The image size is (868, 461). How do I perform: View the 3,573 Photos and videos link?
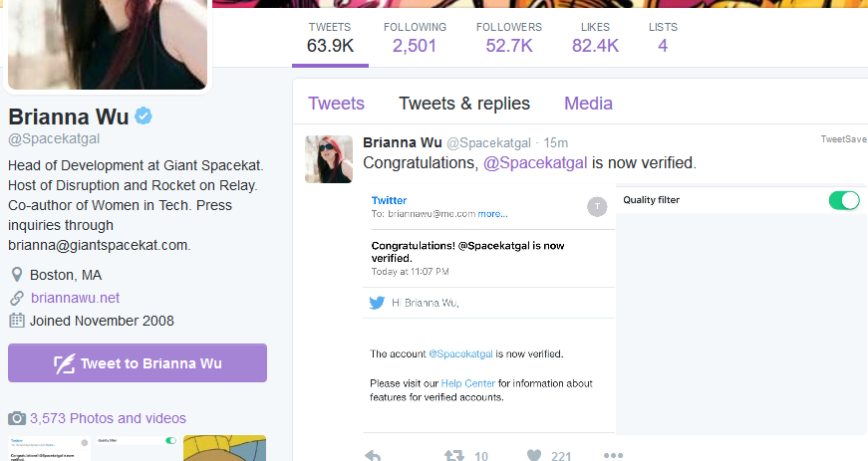click(x=108, y=418)
